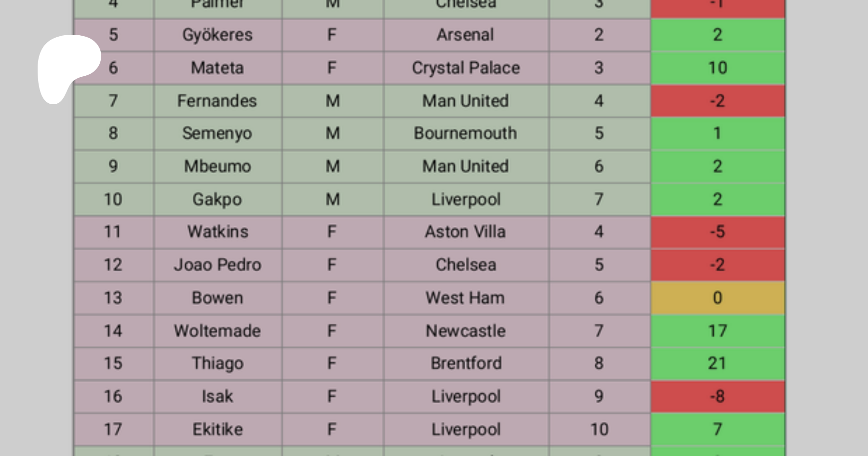Click the Gyökeres player name cell

pyautogui.click(x=217, y=35)
